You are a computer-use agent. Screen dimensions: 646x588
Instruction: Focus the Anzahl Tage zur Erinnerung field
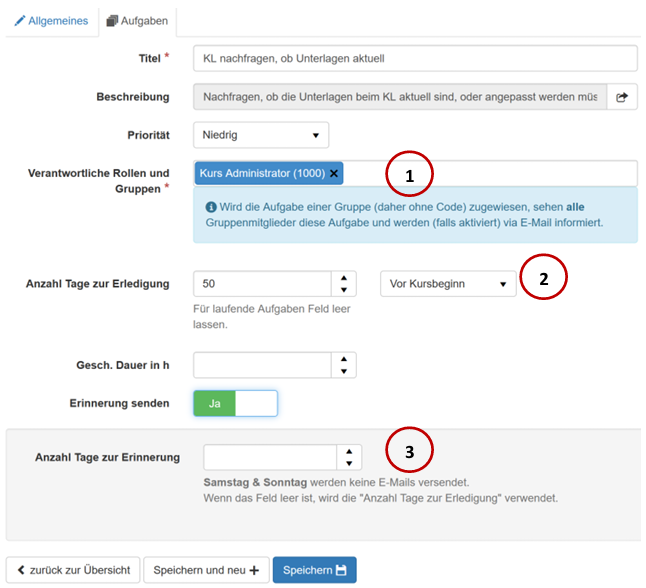pos(270,457)
